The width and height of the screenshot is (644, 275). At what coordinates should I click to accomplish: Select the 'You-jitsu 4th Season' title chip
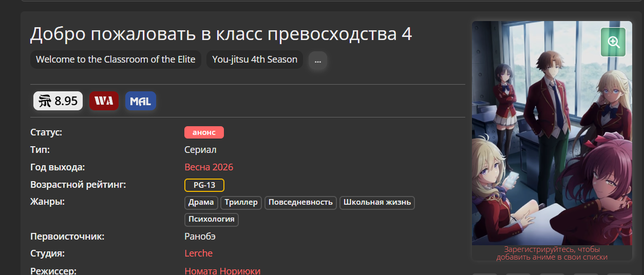(255, 60)
